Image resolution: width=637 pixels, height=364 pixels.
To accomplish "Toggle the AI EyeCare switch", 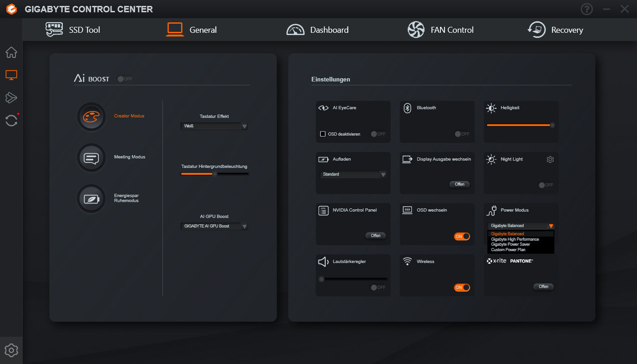I will [378, 134].
